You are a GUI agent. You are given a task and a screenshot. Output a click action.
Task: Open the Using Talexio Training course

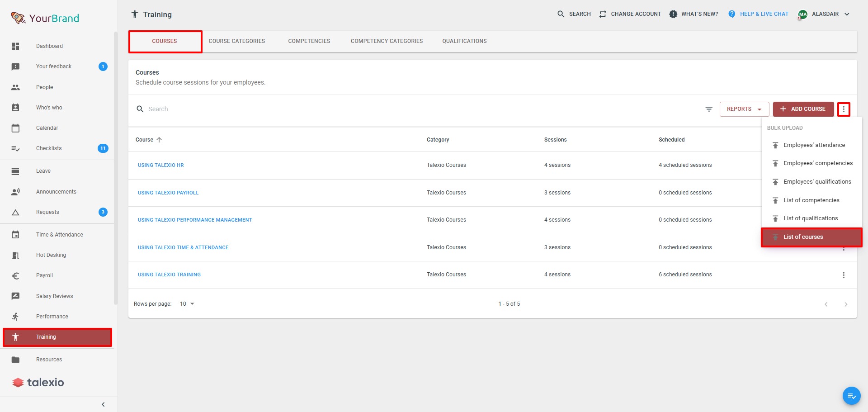(x=169, y=275)
